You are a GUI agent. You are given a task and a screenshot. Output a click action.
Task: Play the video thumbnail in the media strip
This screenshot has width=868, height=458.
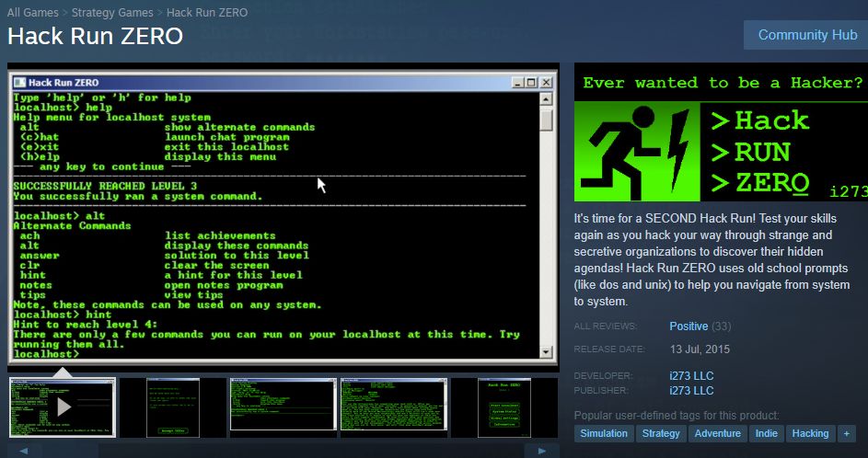tap(63, 407)
